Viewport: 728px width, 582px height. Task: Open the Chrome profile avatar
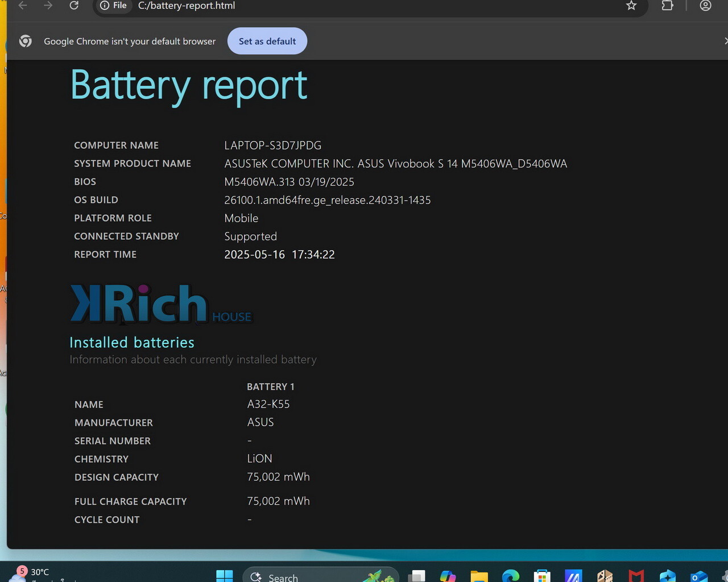pyautogui.click(x=706, y=6)
